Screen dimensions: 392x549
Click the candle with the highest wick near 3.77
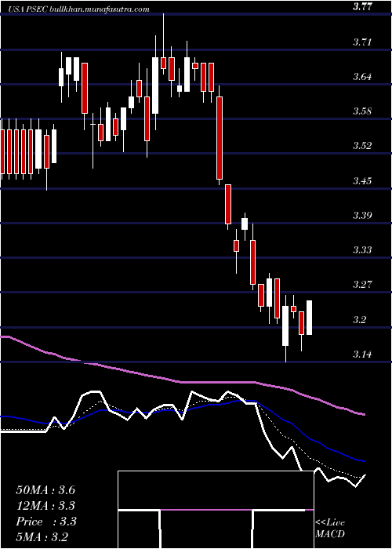tap(163, 63)
